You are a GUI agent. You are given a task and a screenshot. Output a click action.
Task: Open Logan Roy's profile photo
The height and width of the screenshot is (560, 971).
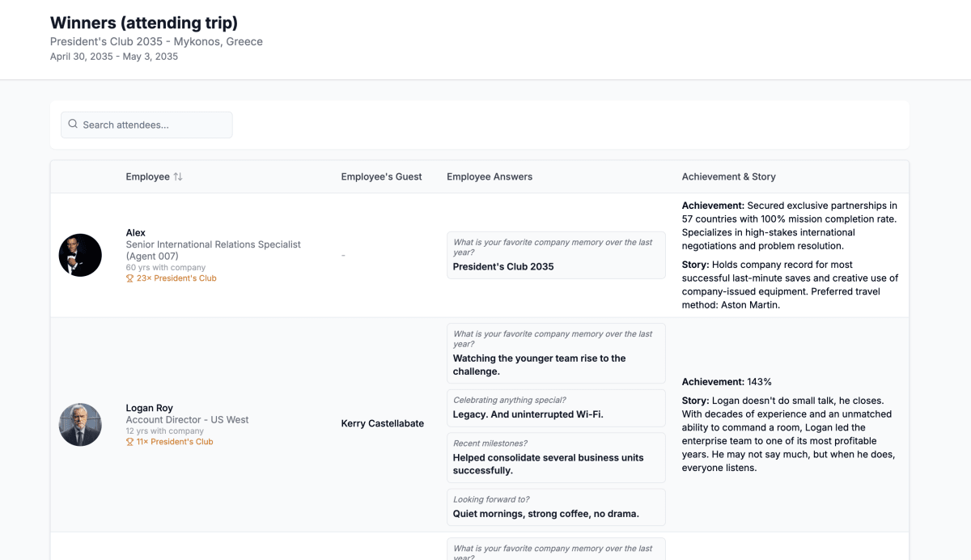click(80, 424)
